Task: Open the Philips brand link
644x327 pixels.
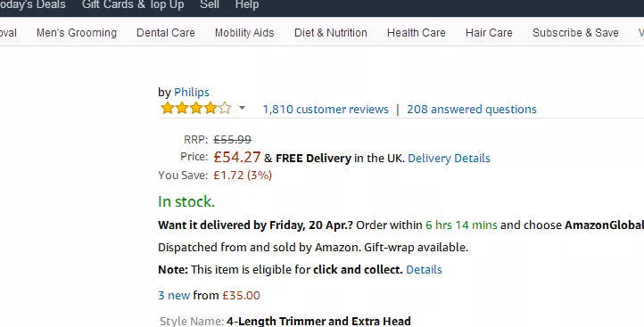Action: tap(192, 93)
